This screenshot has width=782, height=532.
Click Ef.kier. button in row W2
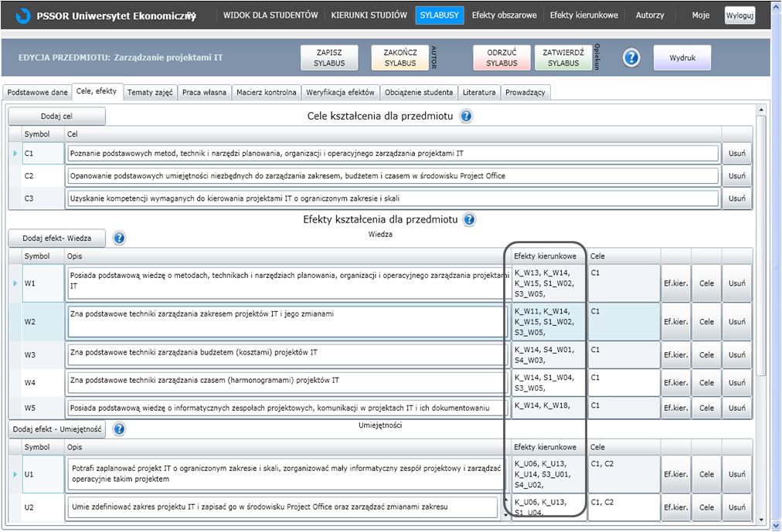(x=676, y=322)
